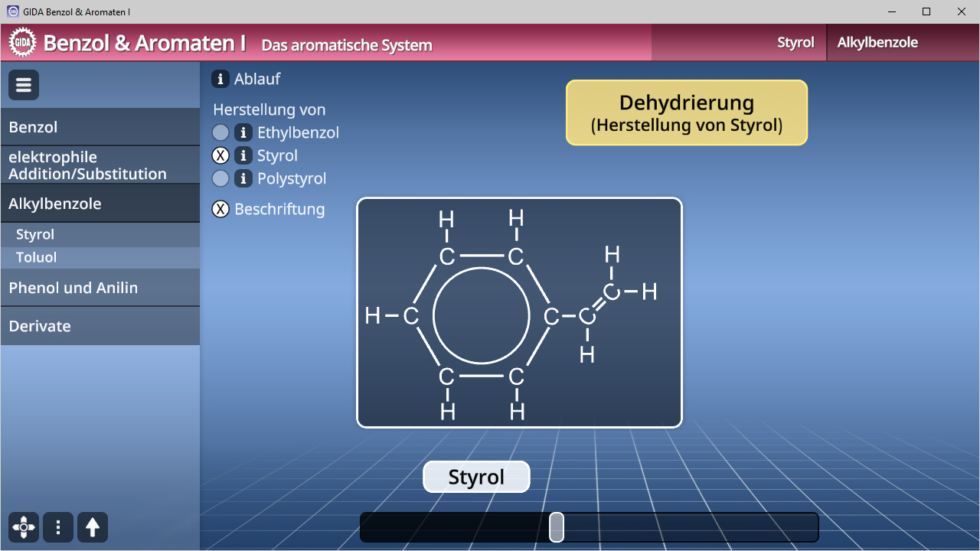Click the info icon beside Ablauf
Screen dimensions: 980x551
220,79
